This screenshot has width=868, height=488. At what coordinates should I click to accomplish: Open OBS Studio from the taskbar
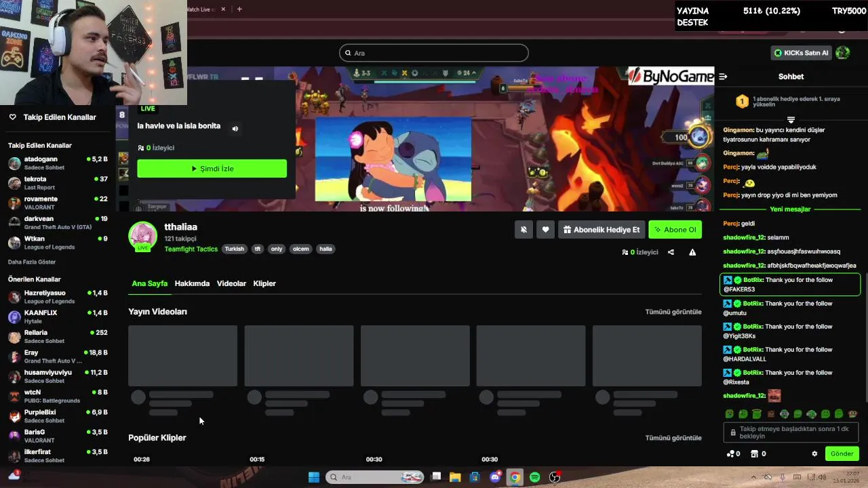tap(555, 477)
